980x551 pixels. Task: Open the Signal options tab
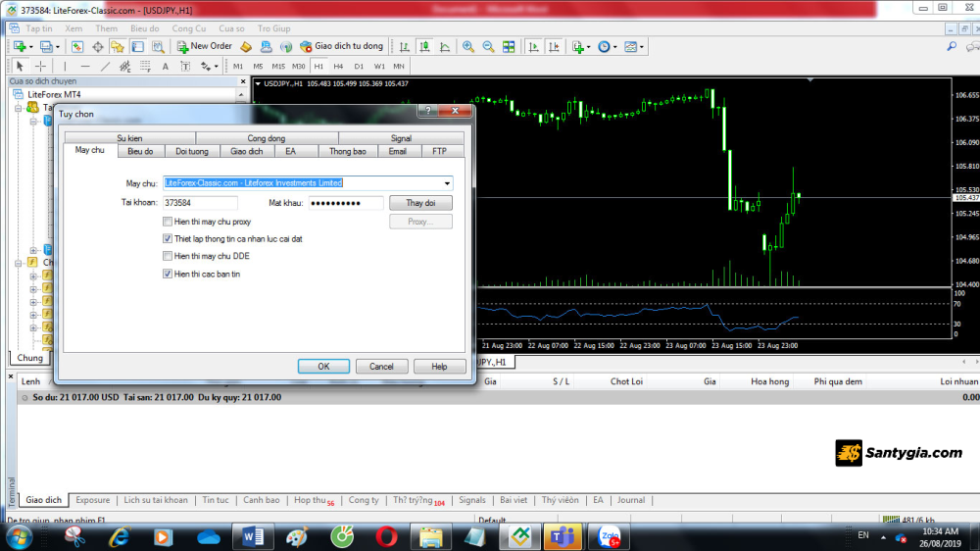coord(401,138)
